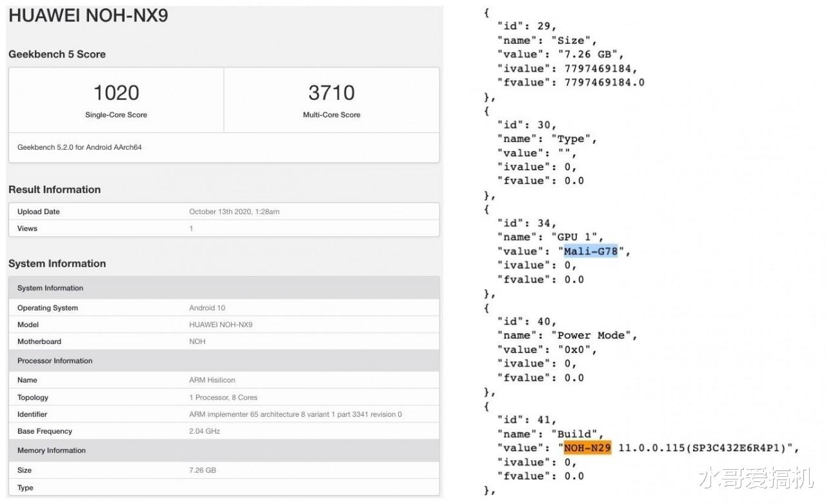Click the Topology value 1 Processor, 8 Cores
This screenshot has width=826, height=504.
click(223, 398)
